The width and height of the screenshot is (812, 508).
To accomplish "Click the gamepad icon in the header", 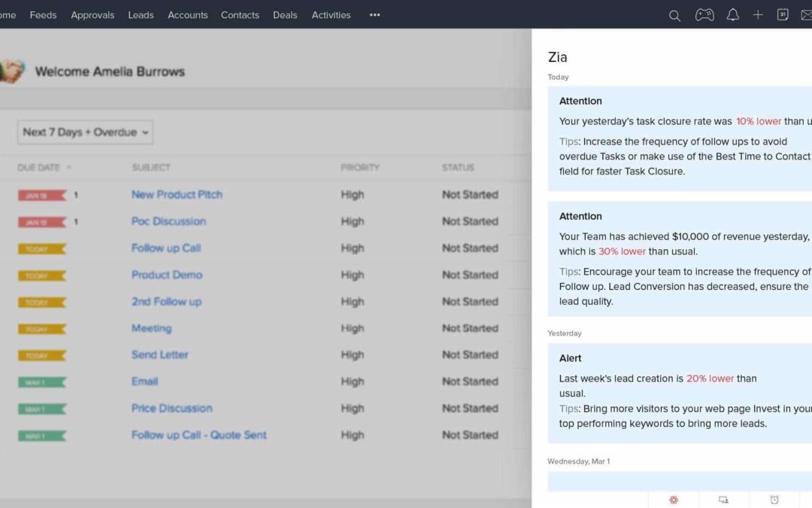I will [x=704, y=15].
